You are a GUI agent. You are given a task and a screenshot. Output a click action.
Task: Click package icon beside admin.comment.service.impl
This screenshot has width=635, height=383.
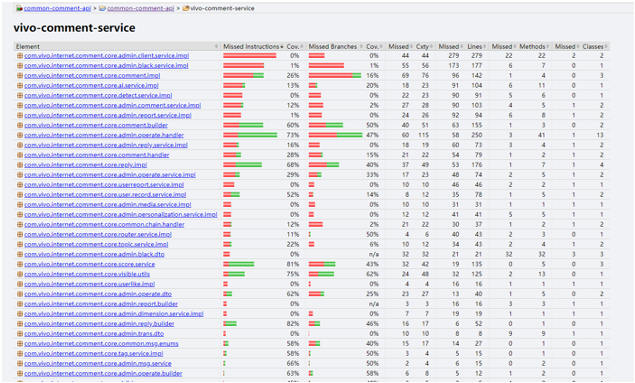[19, 105]
